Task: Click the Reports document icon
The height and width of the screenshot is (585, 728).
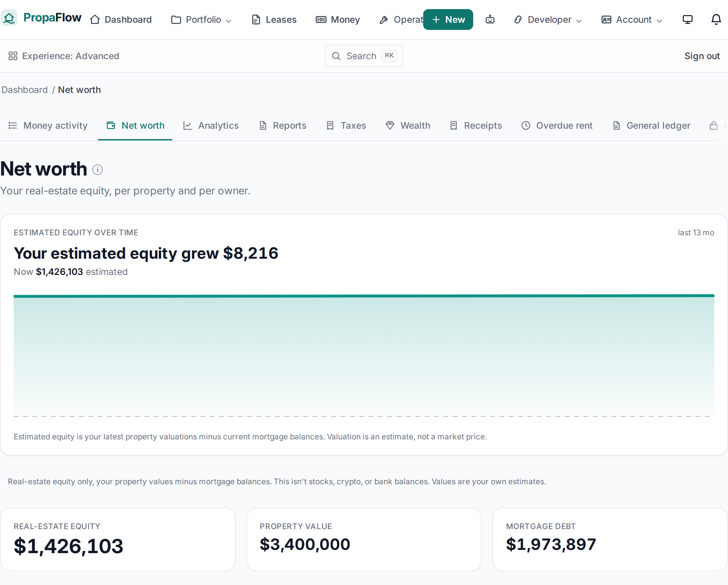Action: 263,125
